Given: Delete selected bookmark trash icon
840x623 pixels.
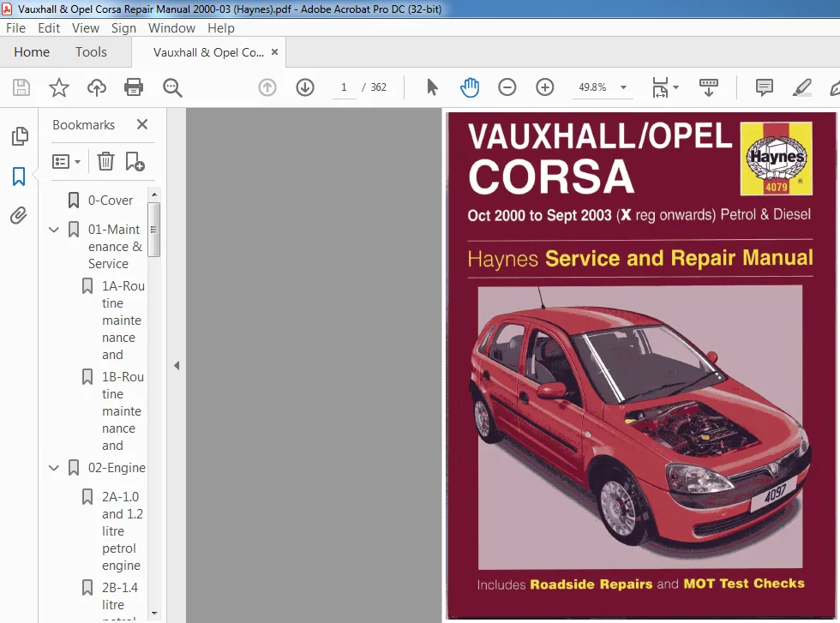Looking at the screenshot, I should click(x=105, y=161).
